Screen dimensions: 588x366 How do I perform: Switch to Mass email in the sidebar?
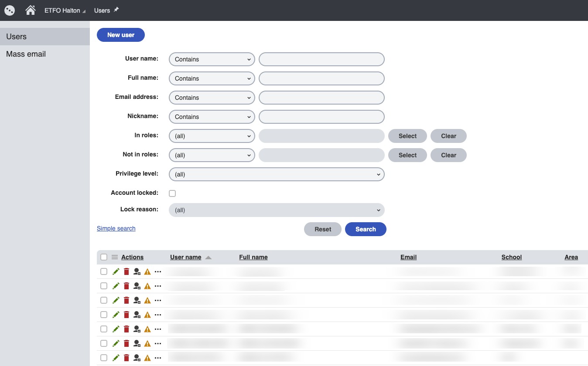point(26,54)
